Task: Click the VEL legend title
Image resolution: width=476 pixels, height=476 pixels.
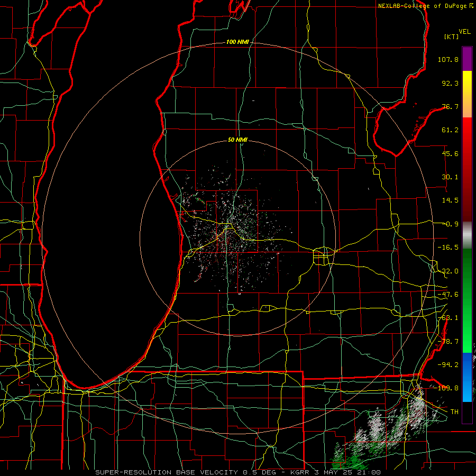Action: coord(464,31)
